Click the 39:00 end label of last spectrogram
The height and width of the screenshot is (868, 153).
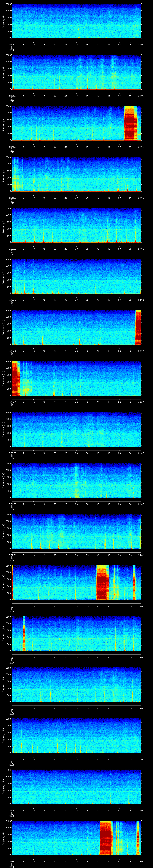tap(141, 861)
